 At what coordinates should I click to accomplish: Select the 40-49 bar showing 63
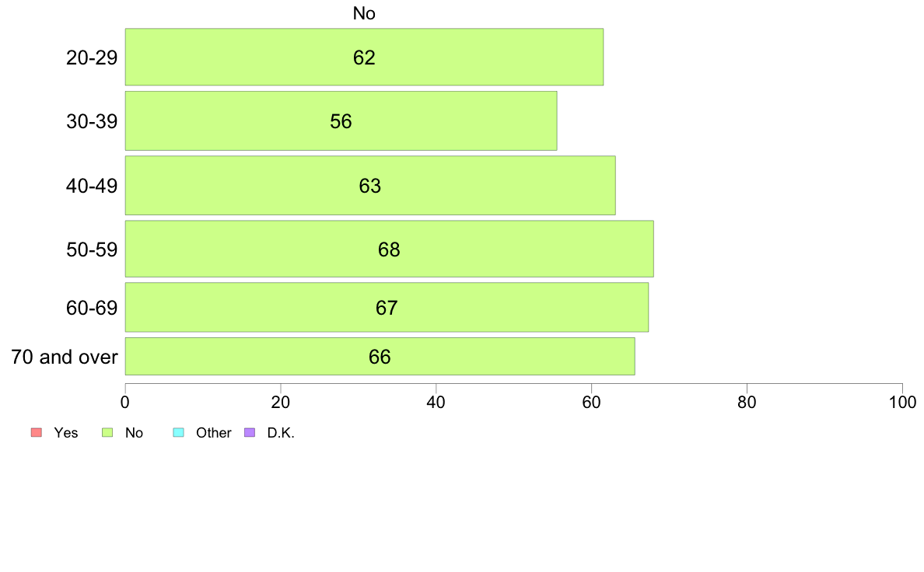tap(370, 186)
